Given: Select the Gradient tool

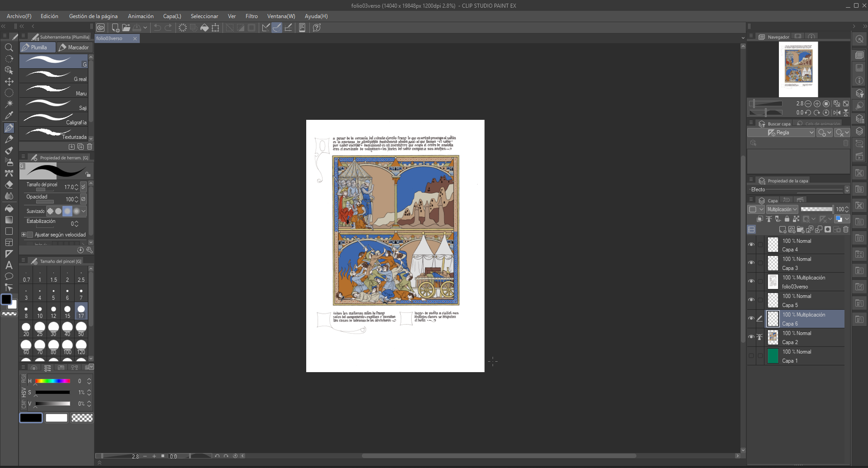Looking at the screenshot, I should pyautogui.click(x=9, y=220).
